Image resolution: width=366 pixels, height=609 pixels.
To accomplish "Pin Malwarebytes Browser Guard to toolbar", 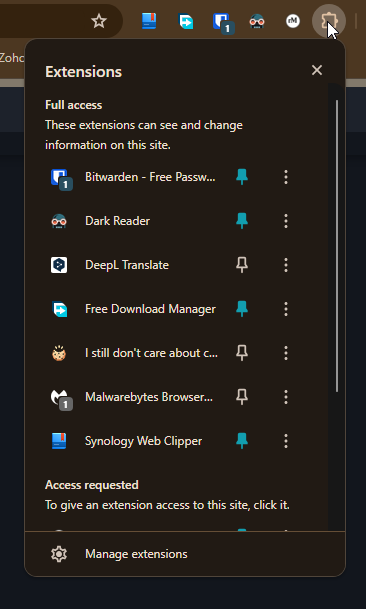I will point(242,397).
